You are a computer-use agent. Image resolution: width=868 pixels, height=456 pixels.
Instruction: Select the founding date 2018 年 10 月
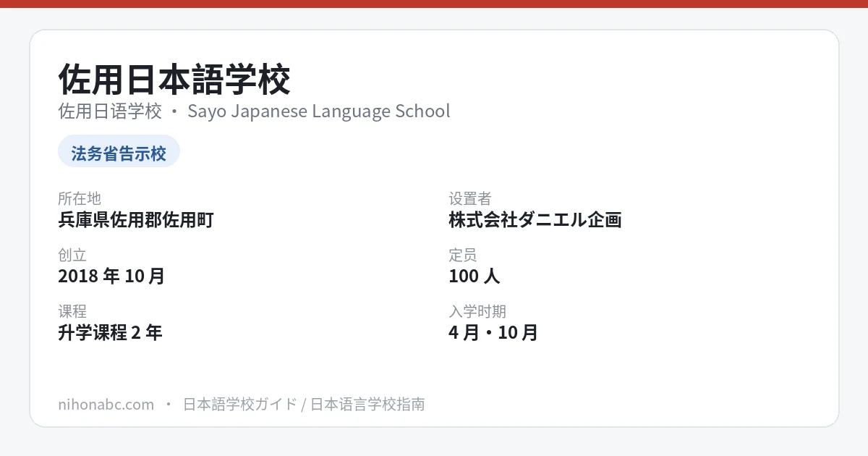[x=111, y=276]
